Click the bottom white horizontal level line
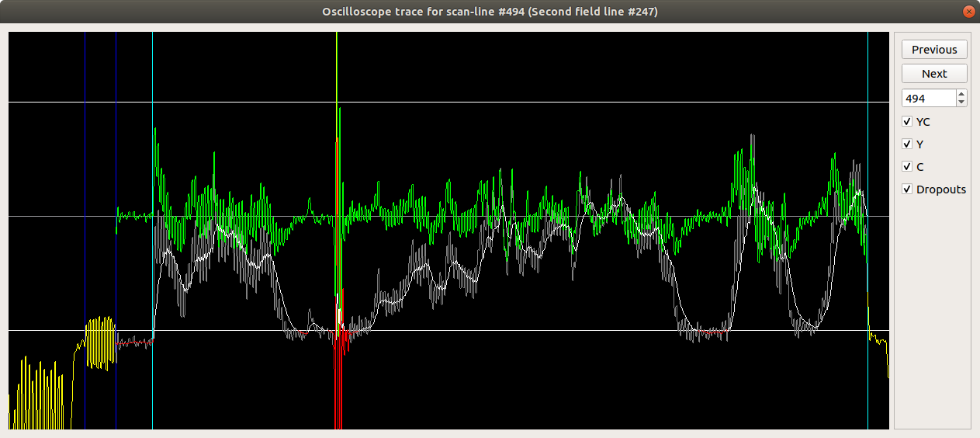 (x=543, y=330)
